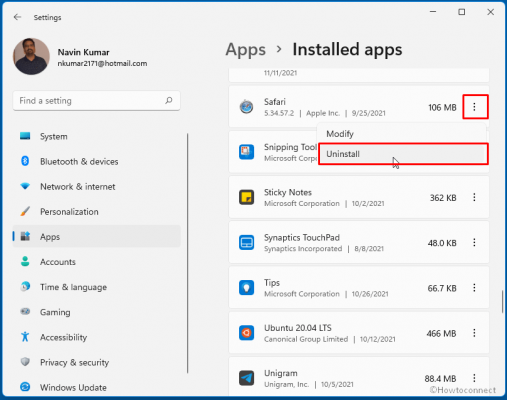Maximize the Settings window
This screenshot has width=507, height=400.
point(462,12)
